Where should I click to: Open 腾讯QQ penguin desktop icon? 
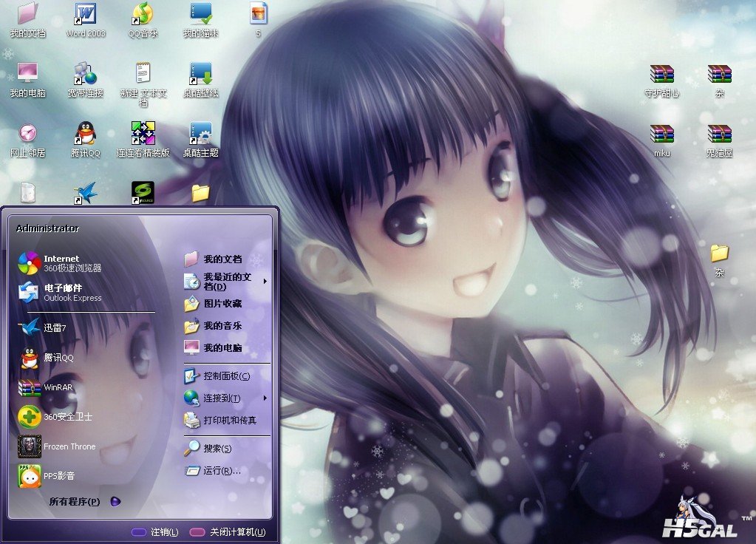click(x=86, y=134)
